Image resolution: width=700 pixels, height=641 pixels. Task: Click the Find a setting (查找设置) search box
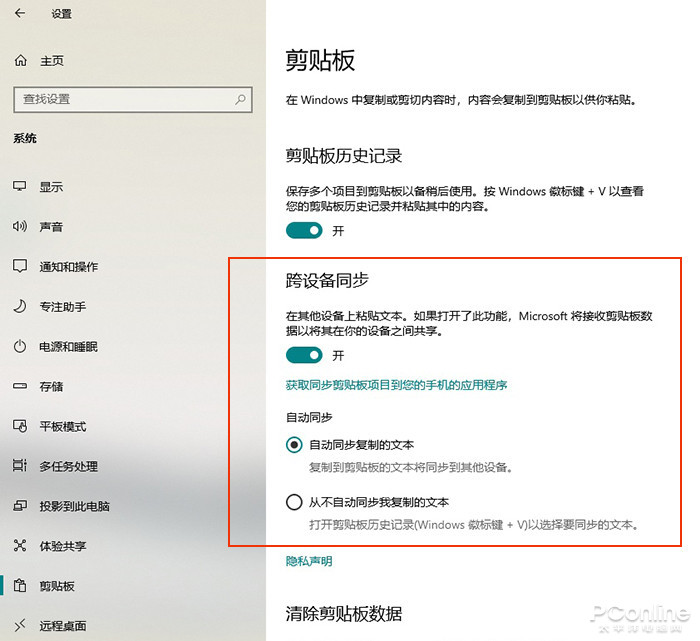point(120,99)
